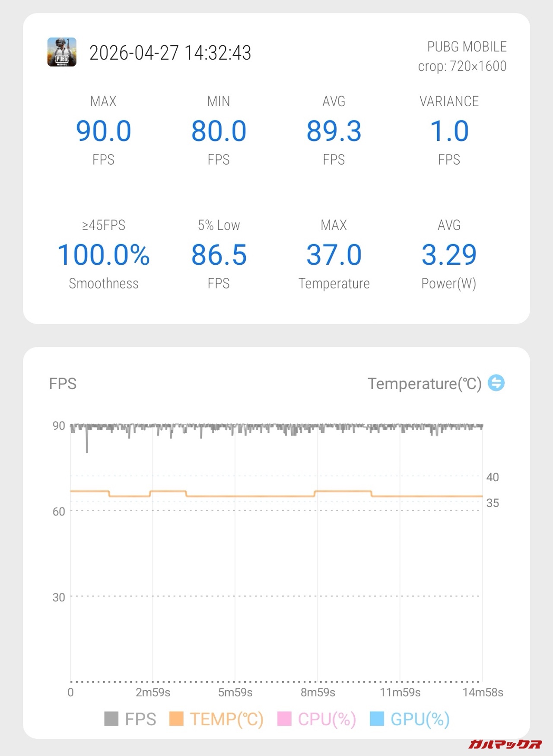Viewport: 553px width, 756px height.
Task: Select the AVG 89.3 FPS stat
Action: (334, 131)
